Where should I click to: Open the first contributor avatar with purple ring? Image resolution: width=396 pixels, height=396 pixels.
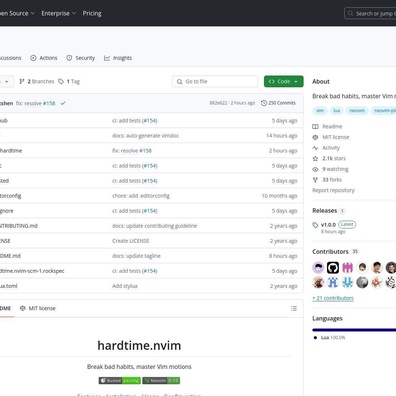(x=318, y=267)
